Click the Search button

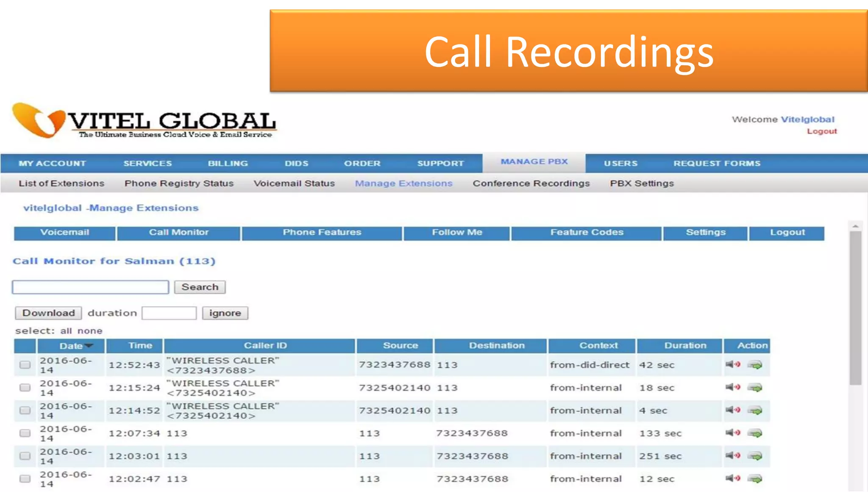pos(200,287)
